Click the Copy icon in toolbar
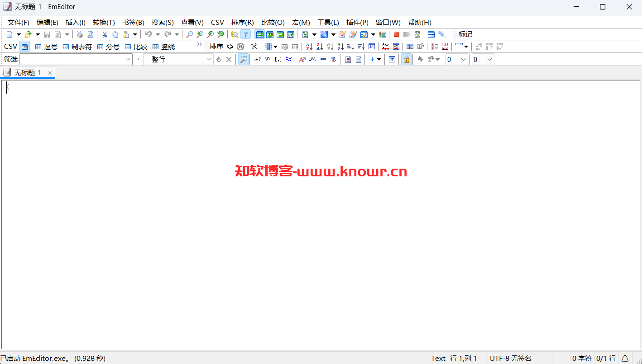Viewport: 642px width, 364px height. 115,34
